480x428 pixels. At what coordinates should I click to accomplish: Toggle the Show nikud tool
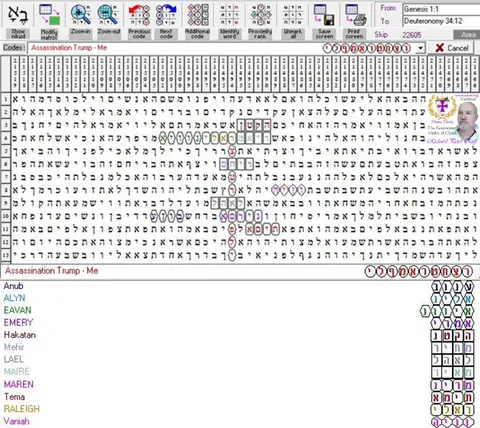point(18,21)
